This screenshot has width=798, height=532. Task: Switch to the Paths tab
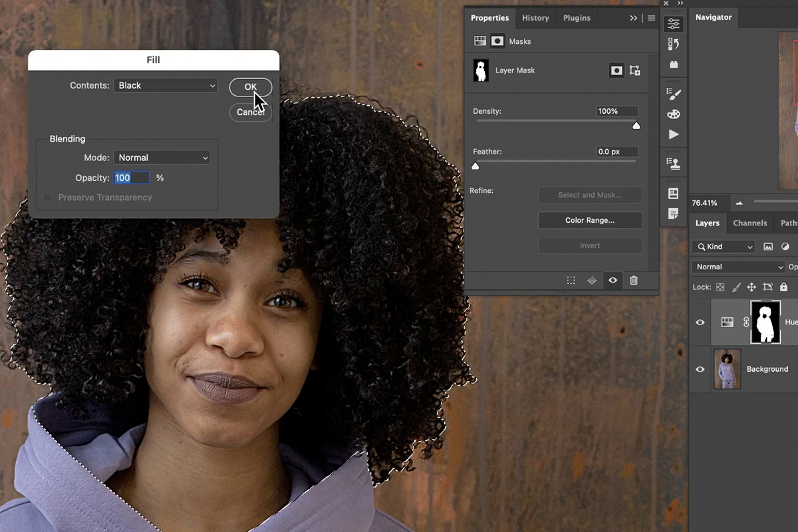click(x=789, y=223)
